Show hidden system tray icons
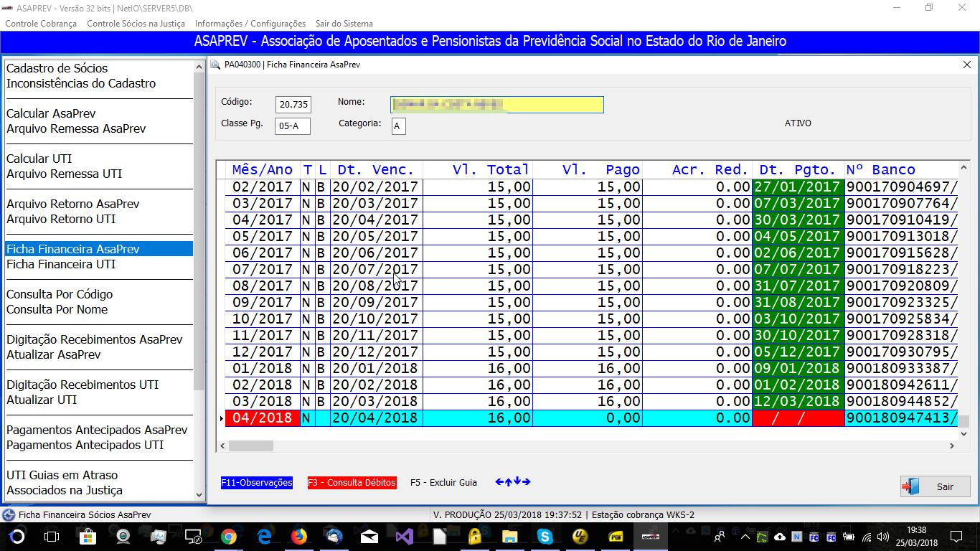This screenshot has height=551, width=980. (745, 536)
